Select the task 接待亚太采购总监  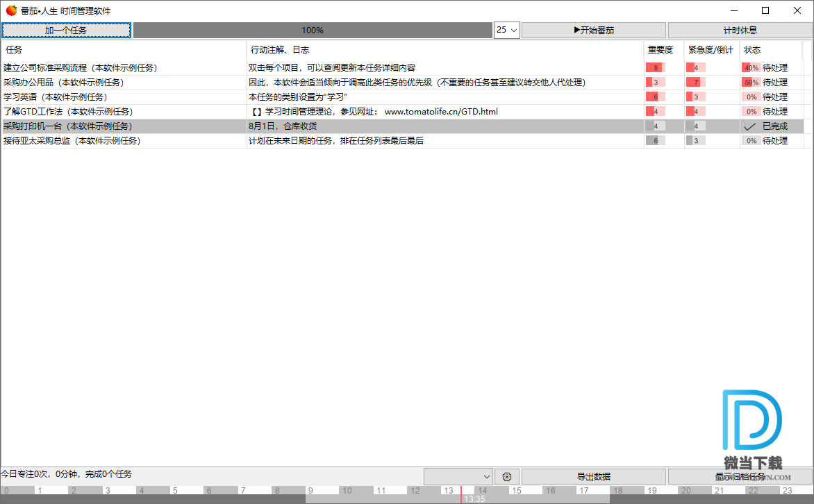pyautogui.click(x=72, y=141)
